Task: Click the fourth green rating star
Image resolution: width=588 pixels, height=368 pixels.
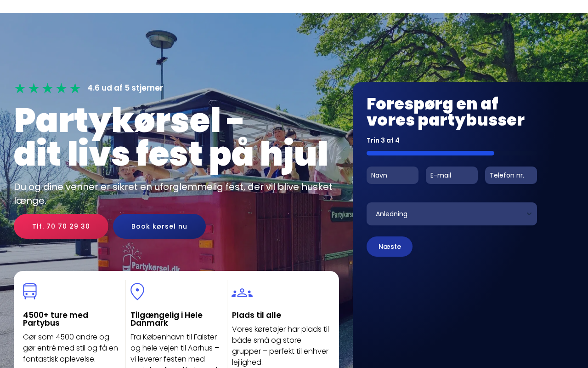Action: point(61,88)
